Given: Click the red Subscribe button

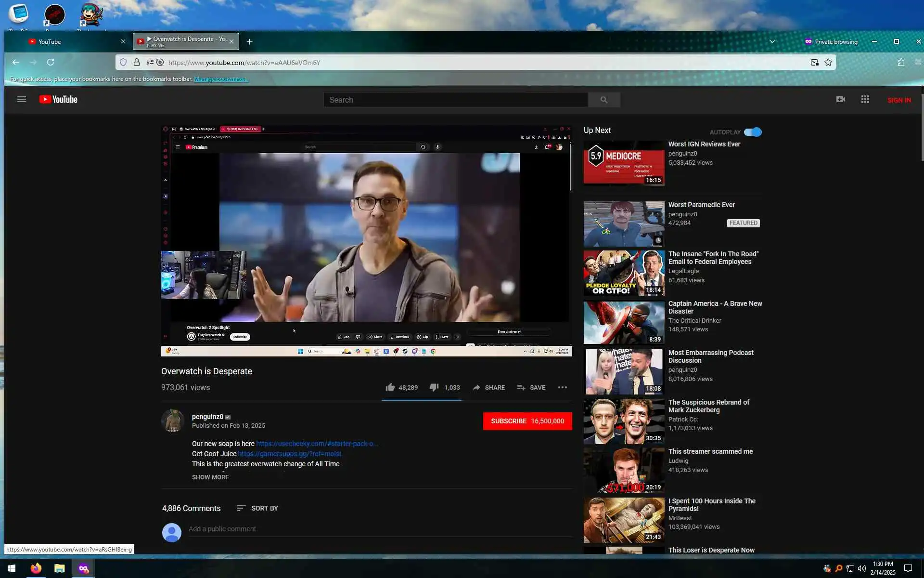Looking at the screenshot, I should [x=527, y=421].
